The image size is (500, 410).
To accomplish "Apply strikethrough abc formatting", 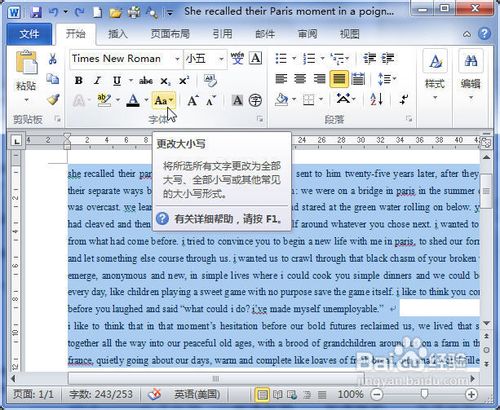I will 146,80.
